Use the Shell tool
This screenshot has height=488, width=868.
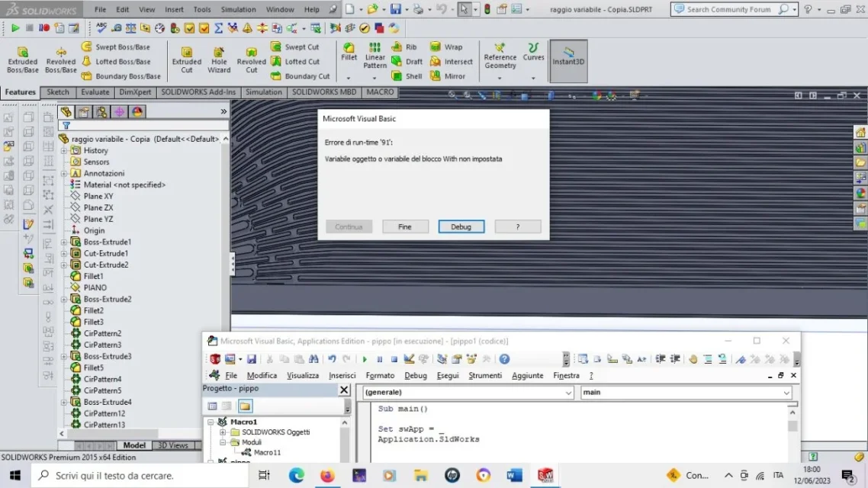coord(407,75)
